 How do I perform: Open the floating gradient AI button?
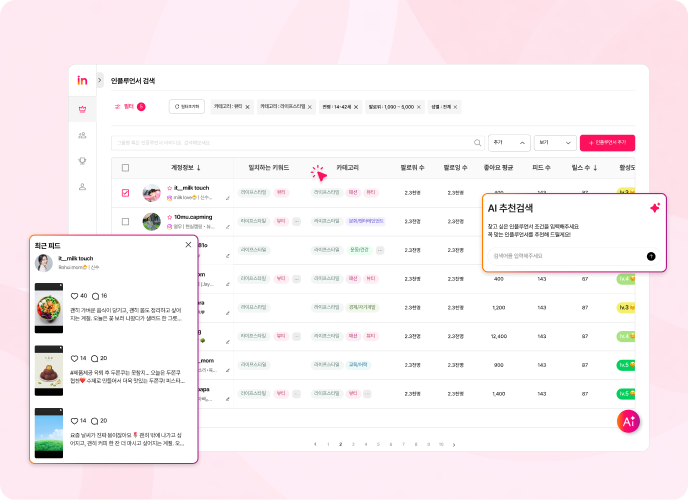point(628,421)
